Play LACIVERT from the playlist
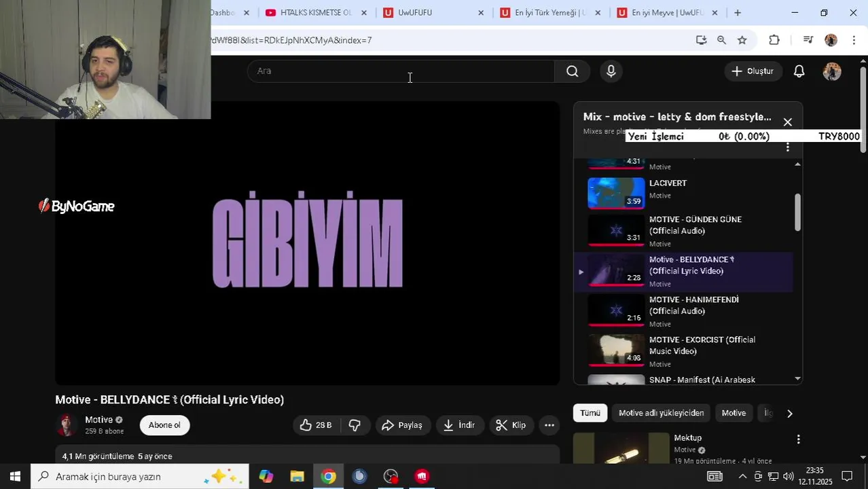This screenshot has width=868, height=489. (683, 193)
